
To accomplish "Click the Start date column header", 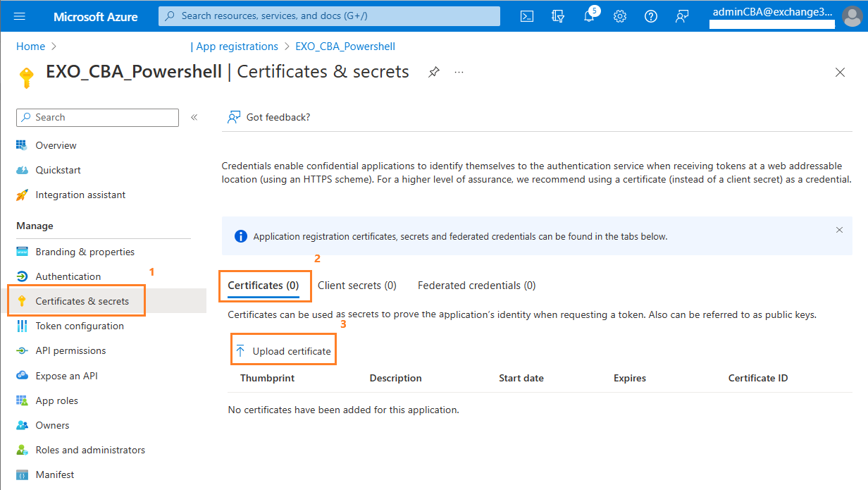I will 521,378.
